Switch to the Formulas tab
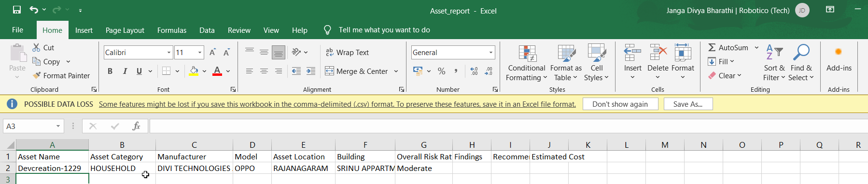The image size is (868, 184). tap(172, 30)
